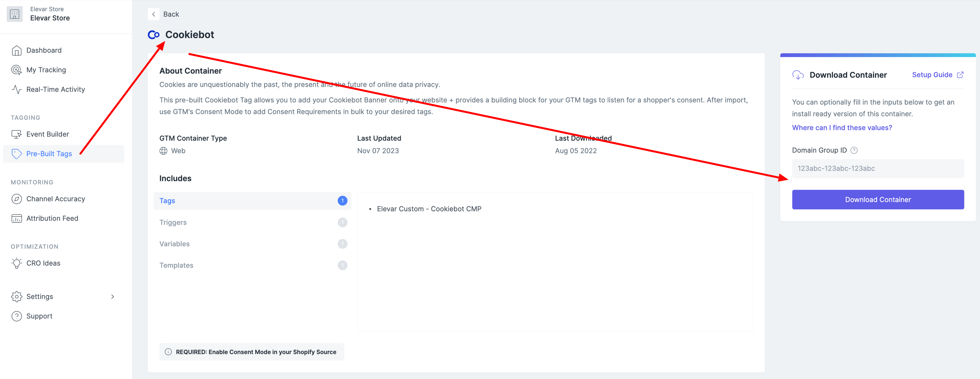Open Pre-Built Tags in sidebar
The image size is (980, 379).
coord(49,154)
